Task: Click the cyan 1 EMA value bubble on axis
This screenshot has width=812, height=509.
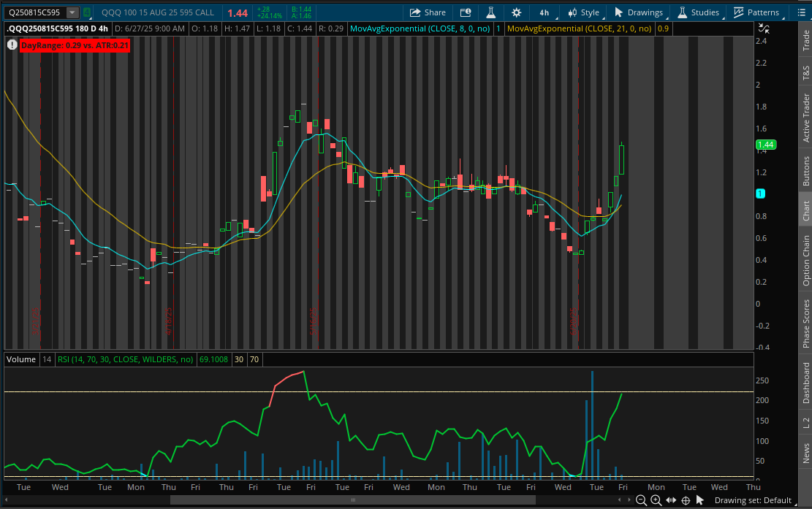Action: (x=760, y=194)
